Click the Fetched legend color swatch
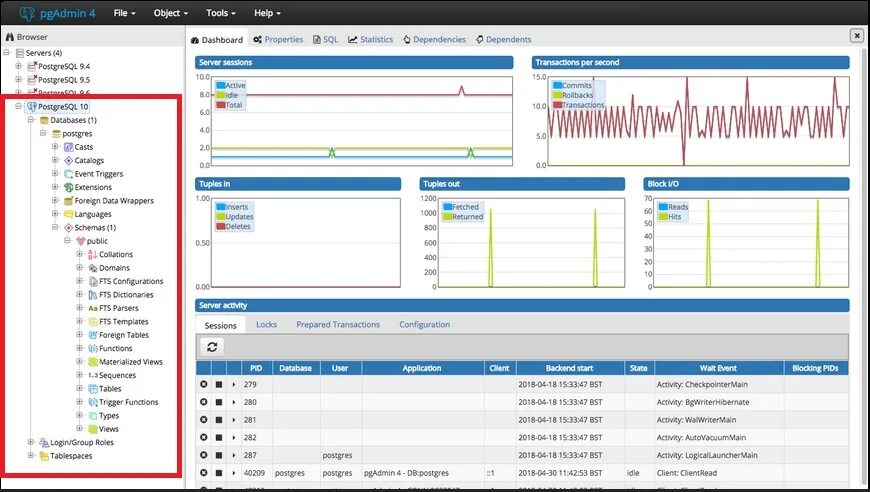This screenshot has width=870, height=492. pyautogui.click(x=448, y=207)
